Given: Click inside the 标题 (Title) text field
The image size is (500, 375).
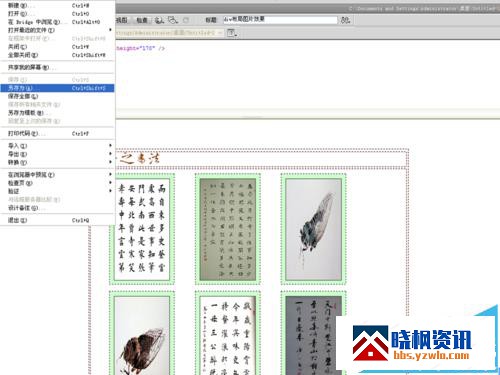Looking at the screenshot, I should (x=280, y=20).
